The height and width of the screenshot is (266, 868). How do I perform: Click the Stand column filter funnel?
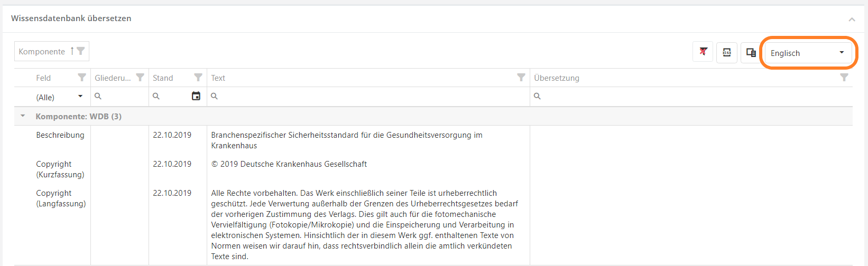tap(198, 78)
